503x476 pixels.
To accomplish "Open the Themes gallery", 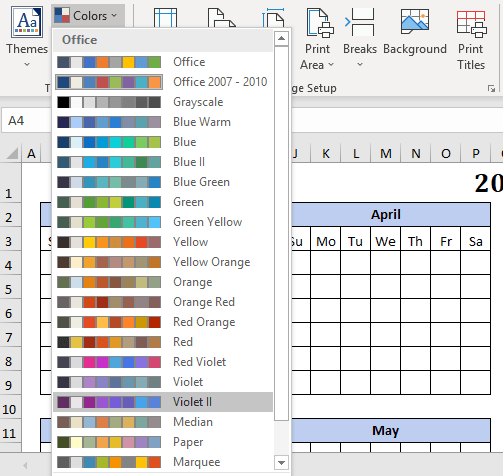I will tap(27, 37).
